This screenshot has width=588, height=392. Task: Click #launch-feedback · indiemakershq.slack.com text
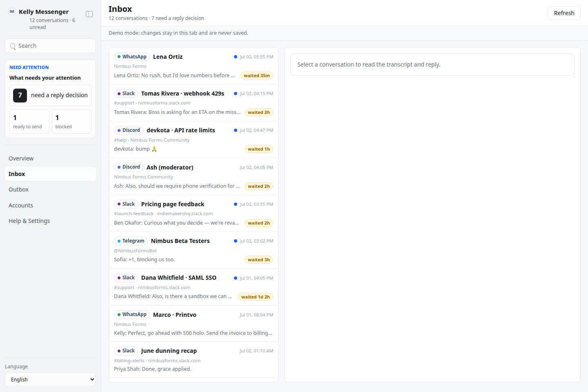tap(163, 214)
